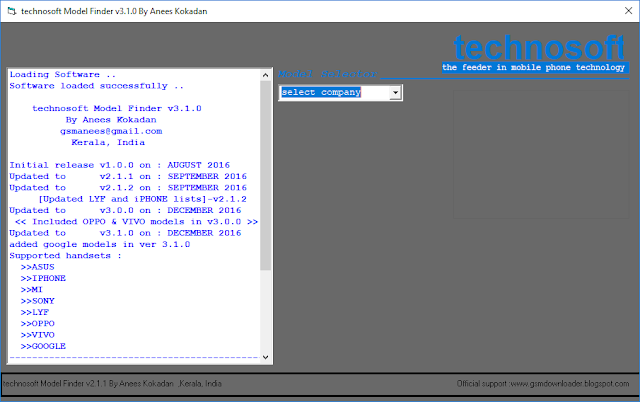The image size is (640, 402).
Task: Click the empty preview panel under logo
Action: [541, 154]
